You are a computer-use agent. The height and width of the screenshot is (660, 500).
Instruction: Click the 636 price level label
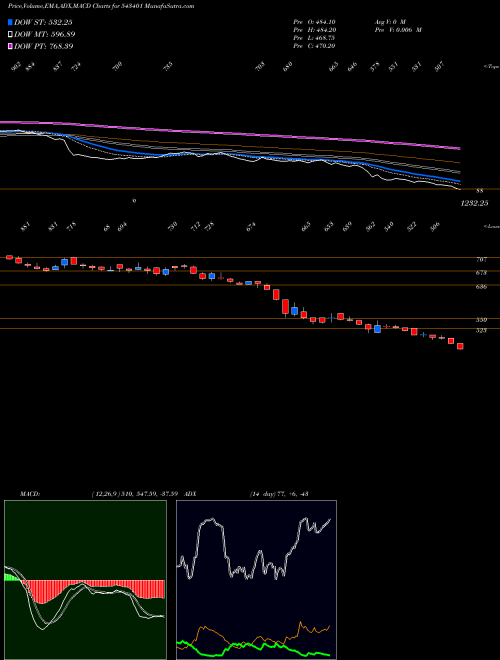pyautogui.click(x=481, y=287)
